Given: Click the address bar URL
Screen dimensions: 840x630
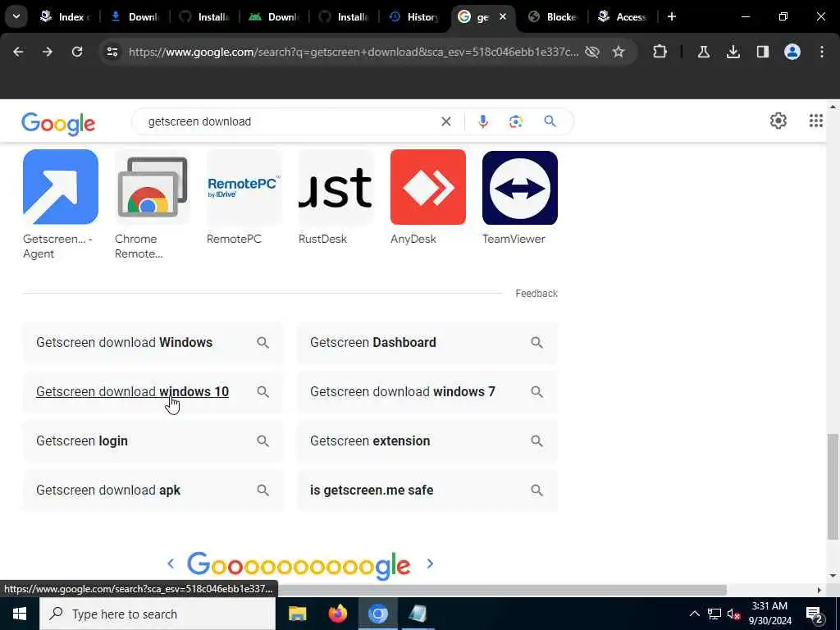Looking at the screenshot, I should coord(354,52).
